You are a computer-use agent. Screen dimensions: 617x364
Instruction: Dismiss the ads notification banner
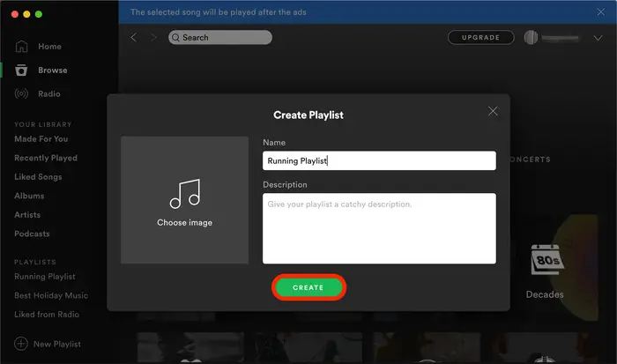point(601,11)
